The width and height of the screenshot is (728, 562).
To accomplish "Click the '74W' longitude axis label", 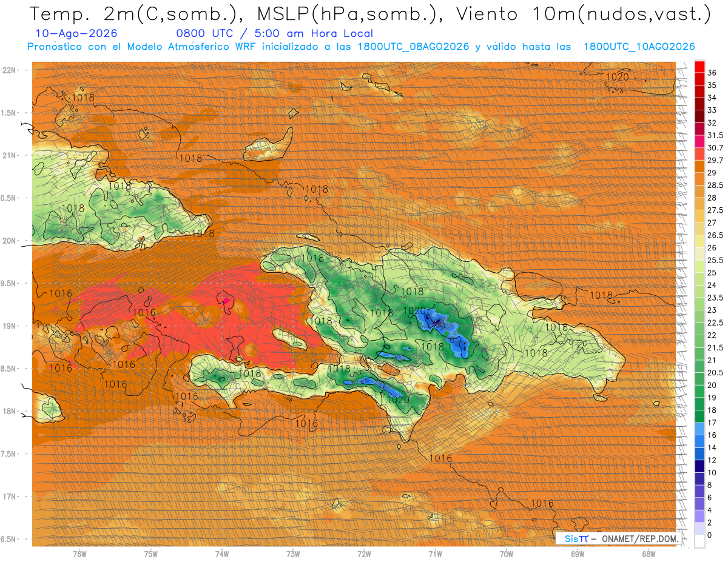I will [x=222, y=554].
